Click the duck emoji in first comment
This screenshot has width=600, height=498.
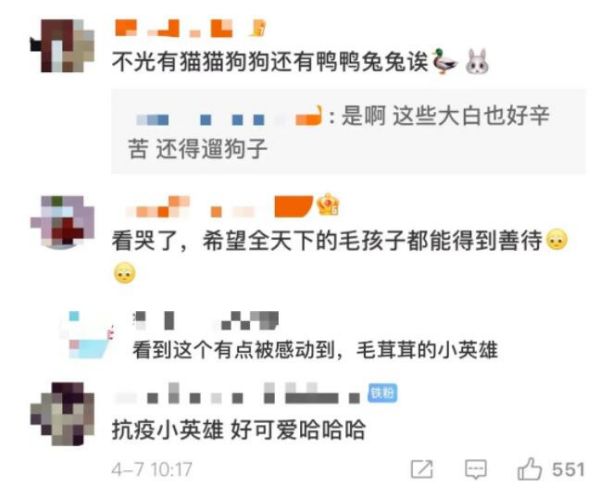coord(444,62)
